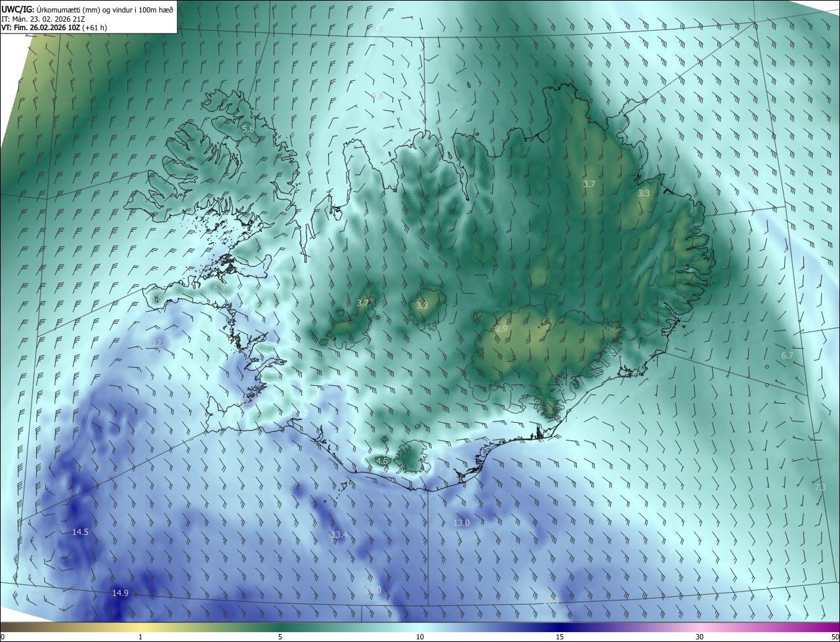
Task: Click the 3.7 value beside the 3.3 in northeast Iceland
Action: point(589,184)
